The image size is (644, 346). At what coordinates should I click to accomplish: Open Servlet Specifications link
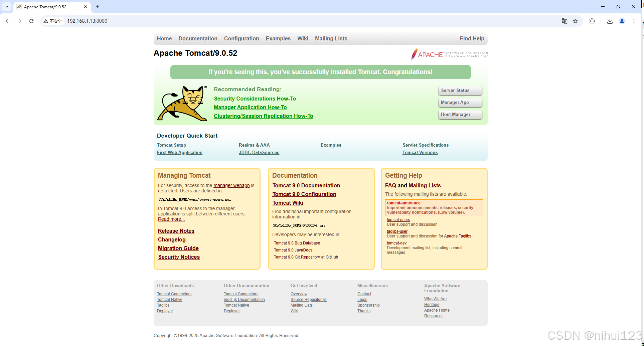point(426,145)
